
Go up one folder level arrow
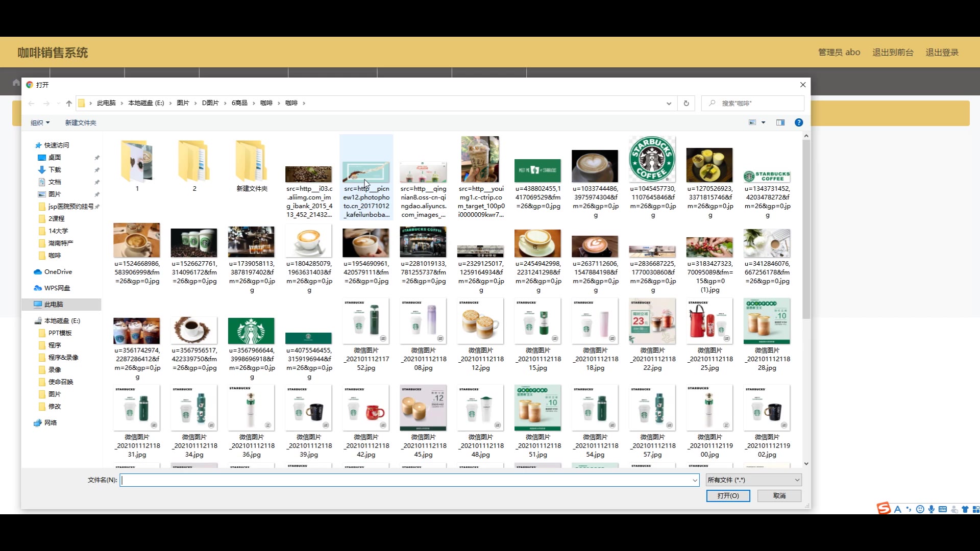[x=69, y=103]
